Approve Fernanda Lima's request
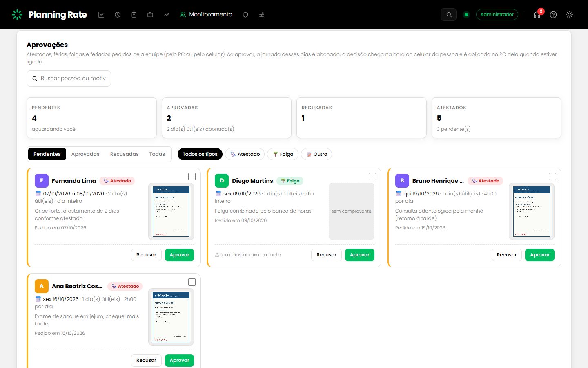Viewport: 588px width, 368px height. 179,255
